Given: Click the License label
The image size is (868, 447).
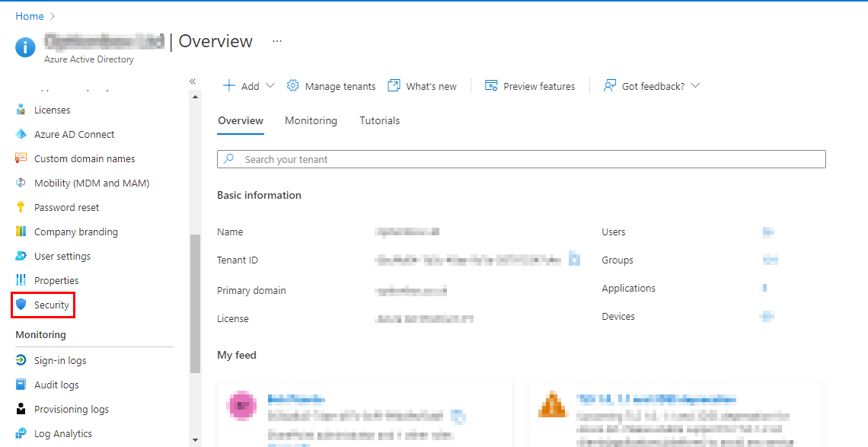Looking at the screenshot, I should click(x=232, y=318).
